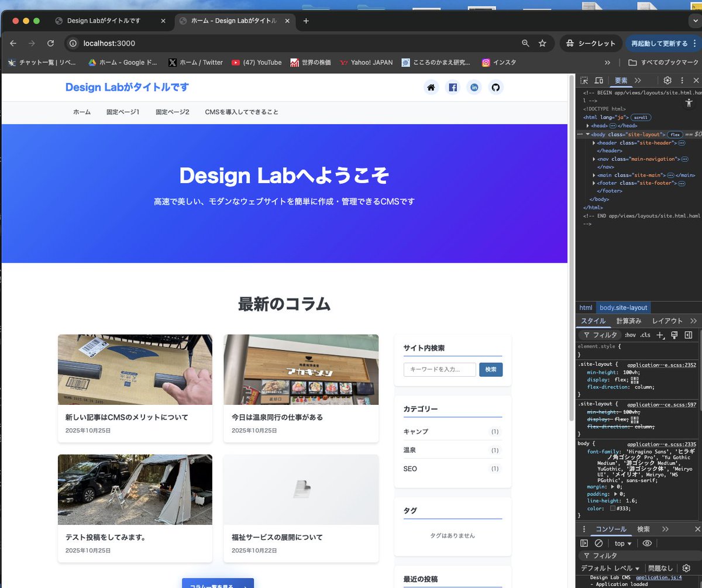Select コンソール drawer tab
702x588 pixels.
611,529
